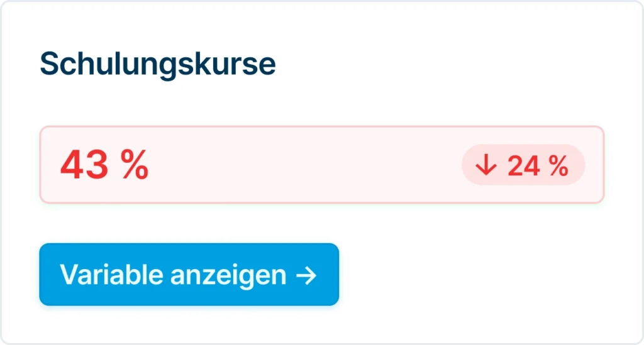Click the number 24 in the decrease badge

[521, 166]
